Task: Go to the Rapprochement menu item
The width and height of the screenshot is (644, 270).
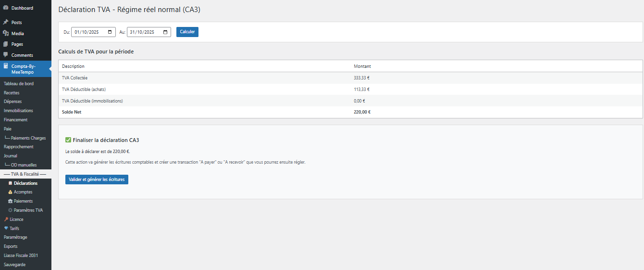Action: tap(19, 147)
